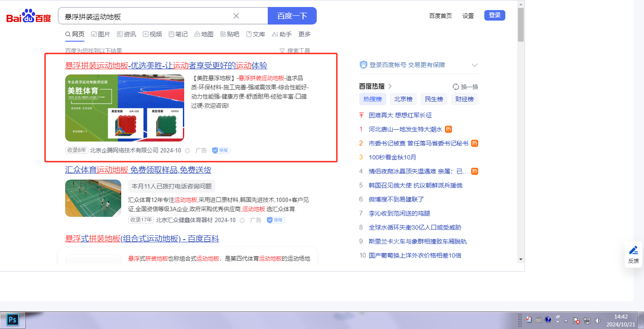The width and height of the screenshot is (644, 329).
Task: Click the Baidu logo
Action: pos(28,16)
